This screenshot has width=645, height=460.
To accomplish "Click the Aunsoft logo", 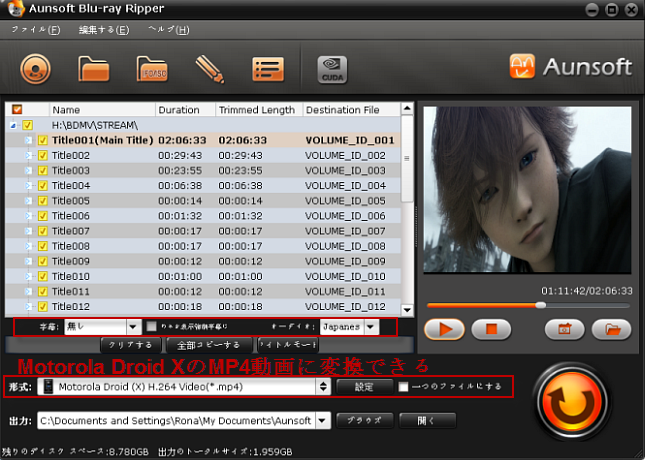I will click(x=571, y=66).
